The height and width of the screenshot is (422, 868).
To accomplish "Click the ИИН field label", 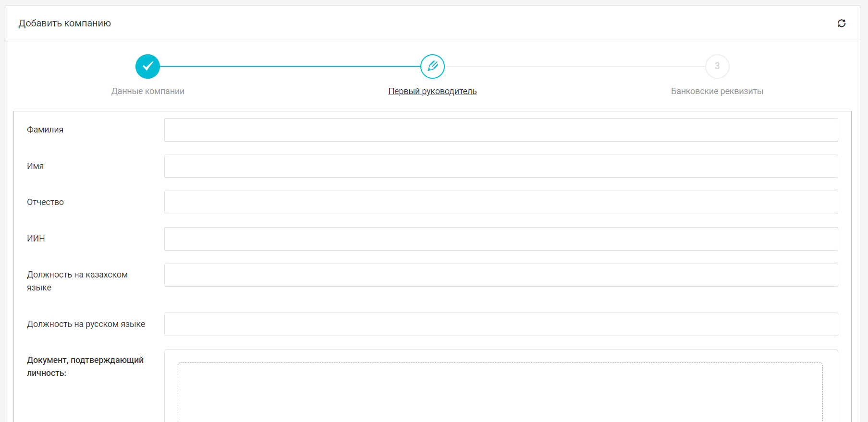I will point(36,239).
